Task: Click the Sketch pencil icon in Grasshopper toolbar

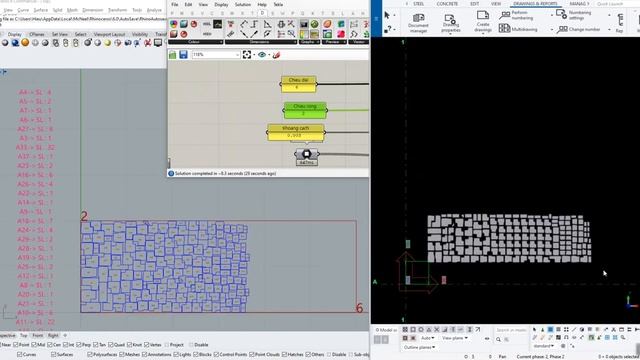Action: (276, 55)
